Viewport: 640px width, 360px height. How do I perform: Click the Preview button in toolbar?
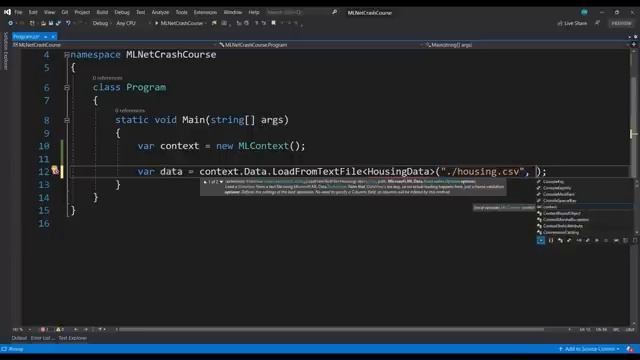coord(621,23)
